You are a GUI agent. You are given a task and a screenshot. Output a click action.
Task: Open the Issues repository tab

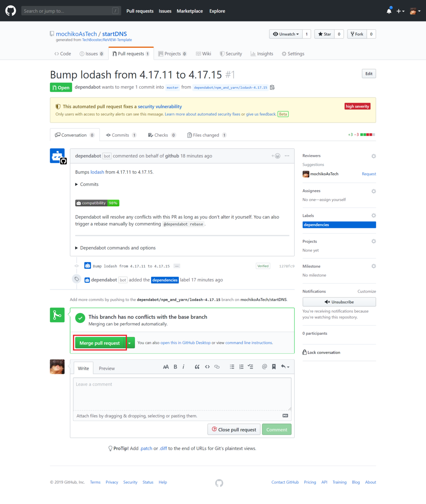[91, 54]
